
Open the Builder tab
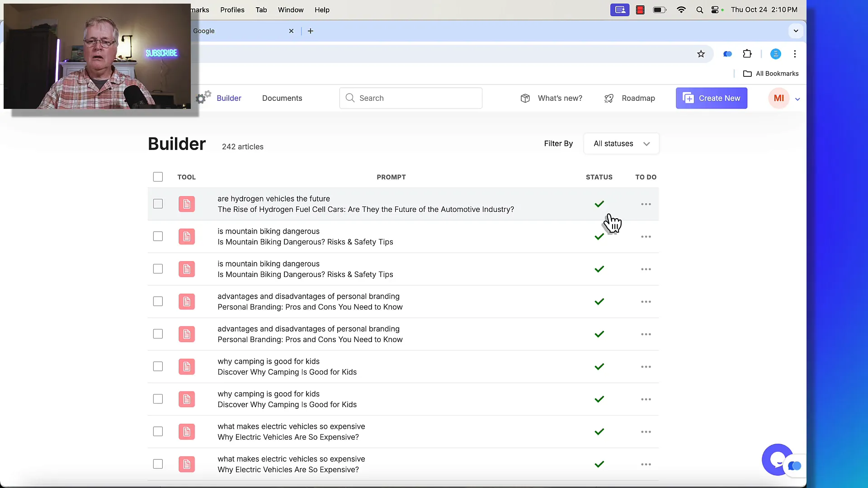pos(229,98)
